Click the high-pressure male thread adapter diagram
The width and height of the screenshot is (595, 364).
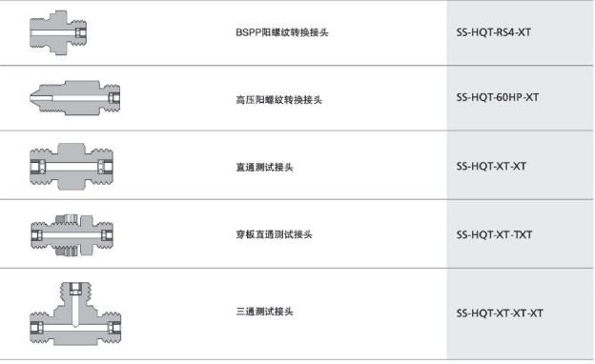pos(74,98)
